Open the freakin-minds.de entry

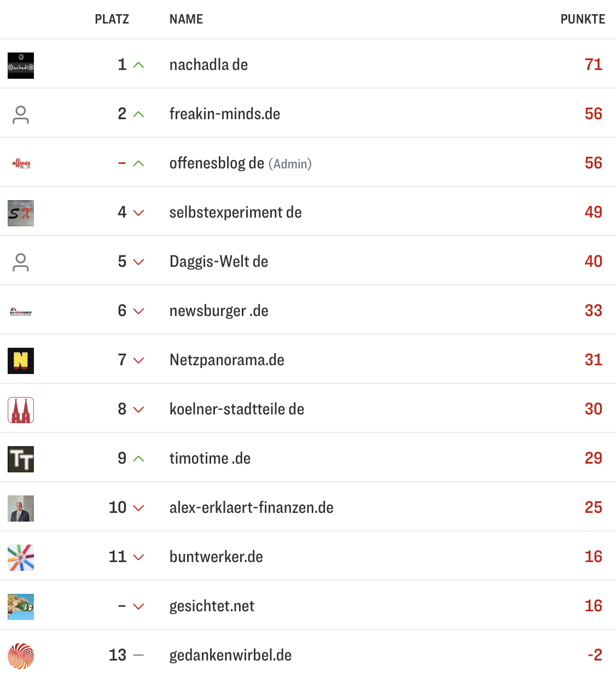224,114
